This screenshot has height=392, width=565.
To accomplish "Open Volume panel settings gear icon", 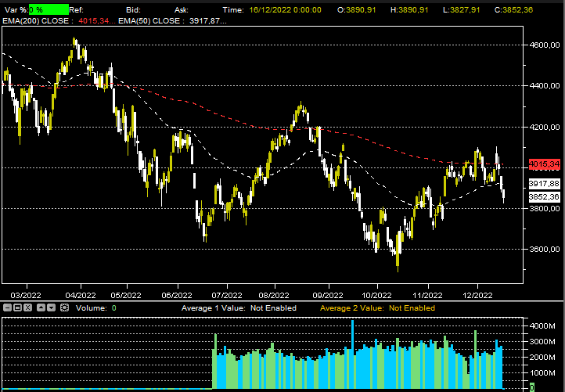I will click(x=64, y=308).
